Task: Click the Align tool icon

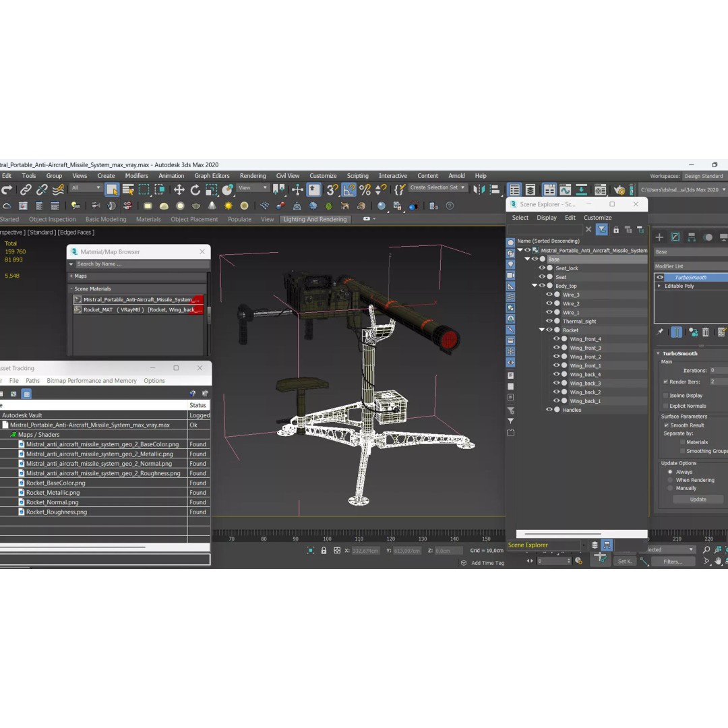Action: [x=495, y=189]
